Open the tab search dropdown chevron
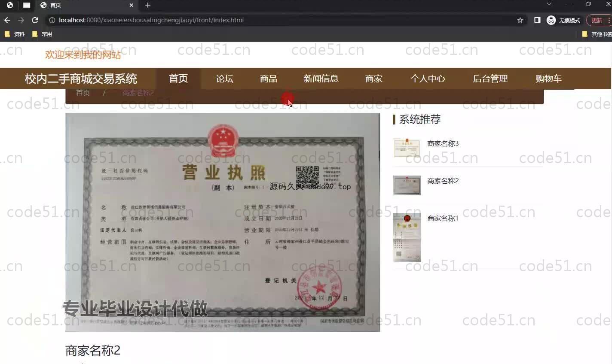The height and width of the screenshot is (364, 612). click(549, 4)
